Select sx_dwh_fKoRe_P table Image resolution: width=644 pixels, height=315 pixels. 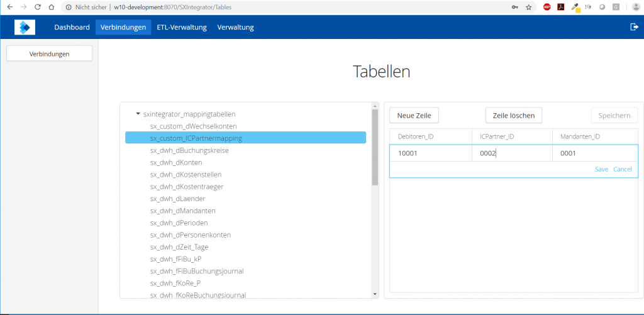[x=175, y=283]
